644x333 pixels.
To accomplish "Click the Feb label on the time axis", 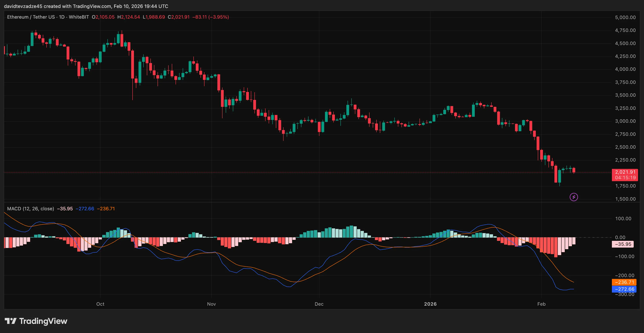I will pyautogui.click(x=542, y=304).
